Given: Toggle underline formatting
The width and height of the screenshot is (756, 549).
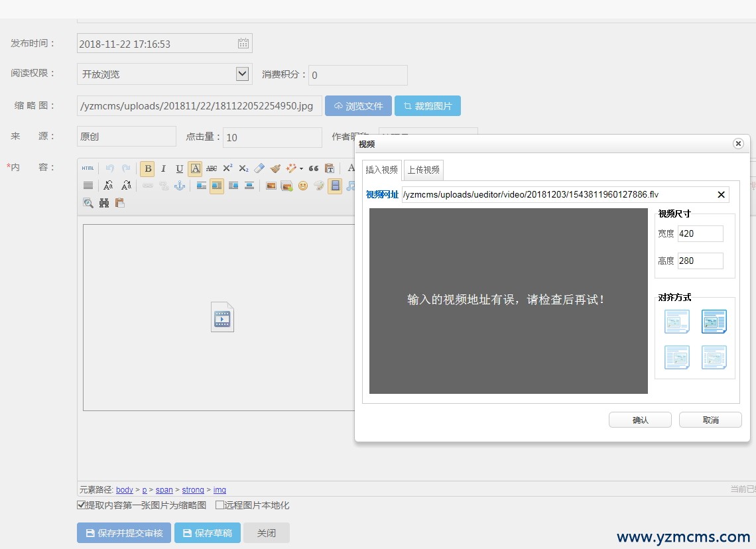Looking at the screenshot, I should (x=179, y=168).
